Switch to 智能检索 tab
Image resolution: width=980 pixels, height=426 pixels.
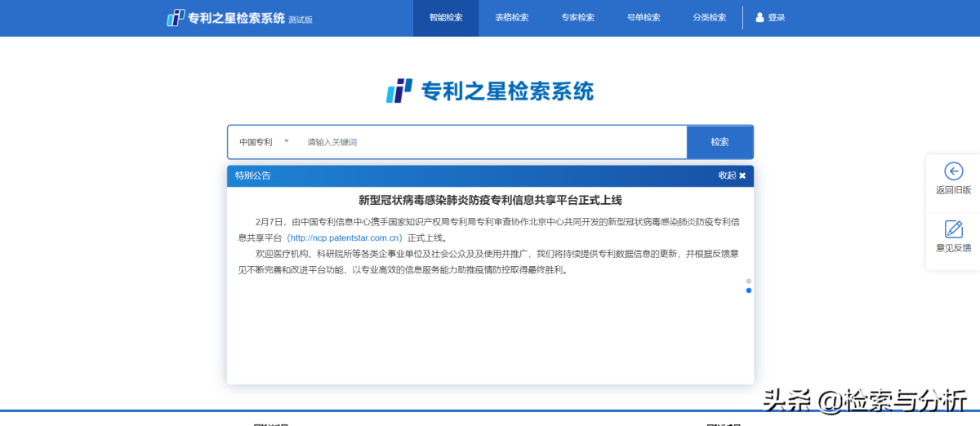pos(446,18)
